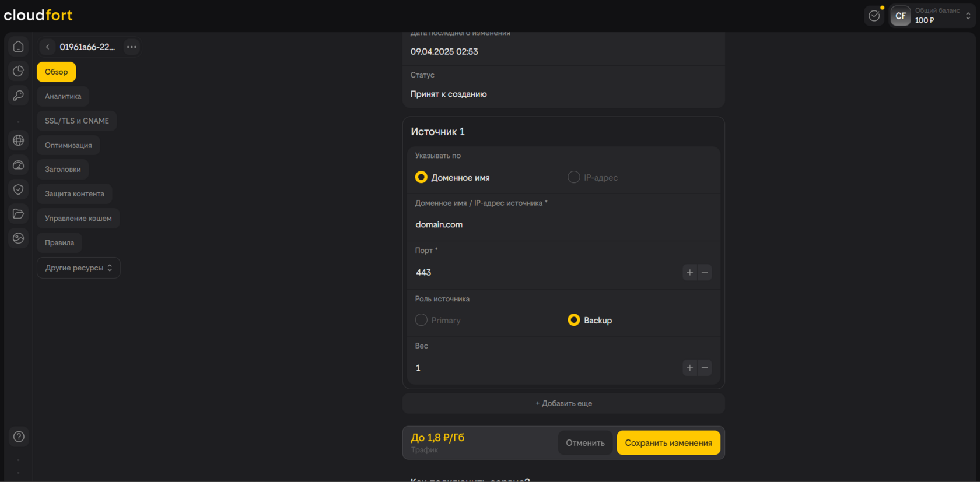This screenshot has width=980, height=482.
Task: Click the help question mark icon
Action: [19, 437]
